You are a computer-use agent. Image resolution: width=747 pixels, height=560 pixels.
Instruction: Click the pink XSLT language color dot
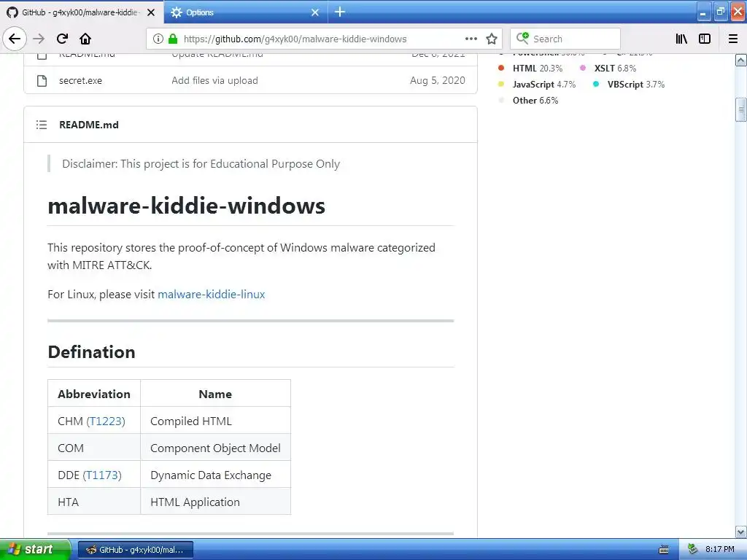click(x=583, y=68)
